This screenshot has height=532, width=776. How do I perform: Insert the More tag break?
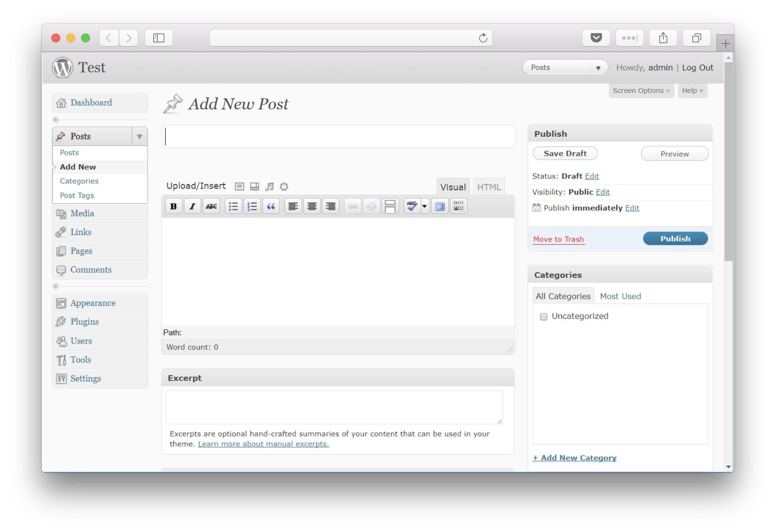[390, 206]
